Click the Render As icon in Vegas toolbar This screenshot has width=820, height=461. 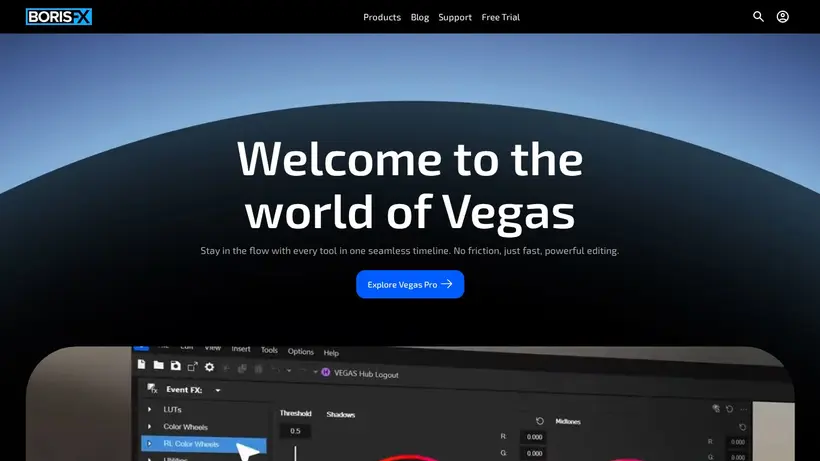point(192,366)
